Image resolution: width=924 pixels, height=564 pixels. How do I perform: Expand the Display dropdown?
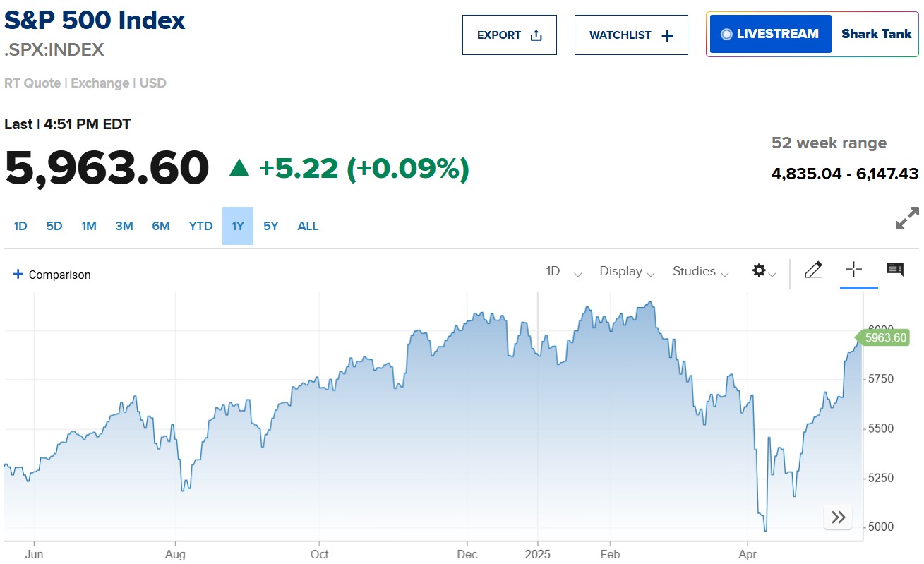coord(627,272)
